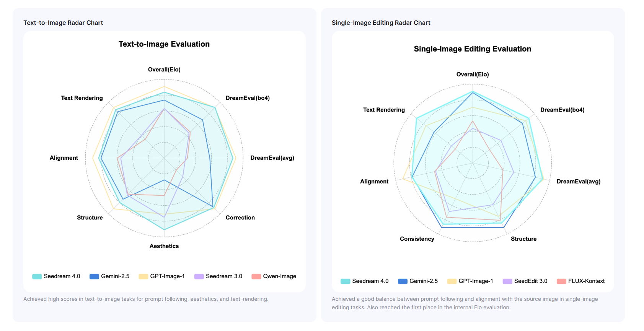
Task: Click the SeedEdit 3.0 purple legend swatch
Action: coord(507,281)
